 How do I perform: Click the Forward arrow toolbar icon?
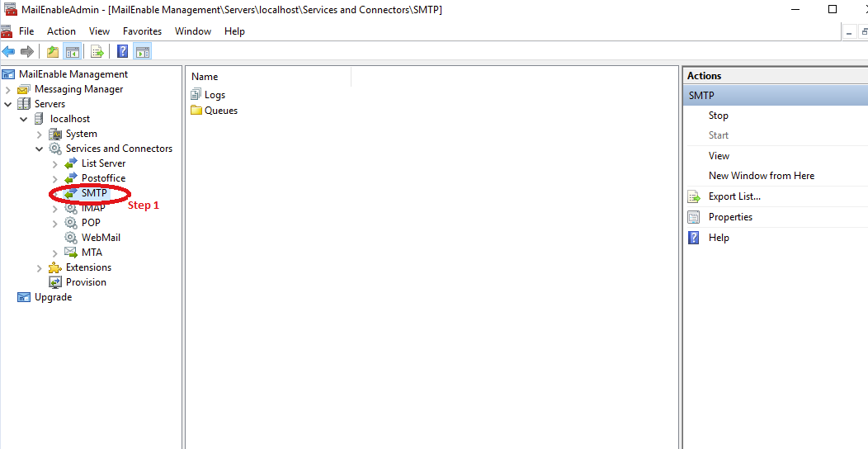point(26,52)
